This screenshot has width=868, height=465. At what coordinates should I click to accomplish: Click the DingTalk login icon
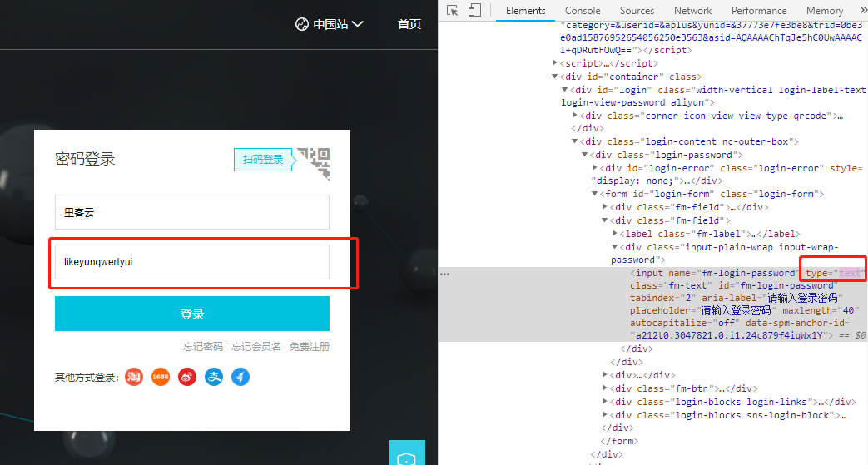coord(241,378)
